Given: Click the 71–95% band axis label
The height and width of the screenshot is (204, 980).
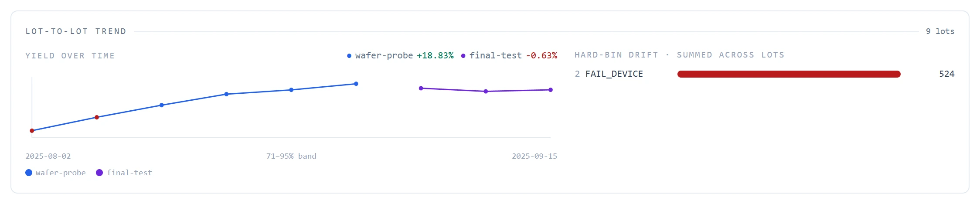Looking at the screenshot, I should (291, 156).
